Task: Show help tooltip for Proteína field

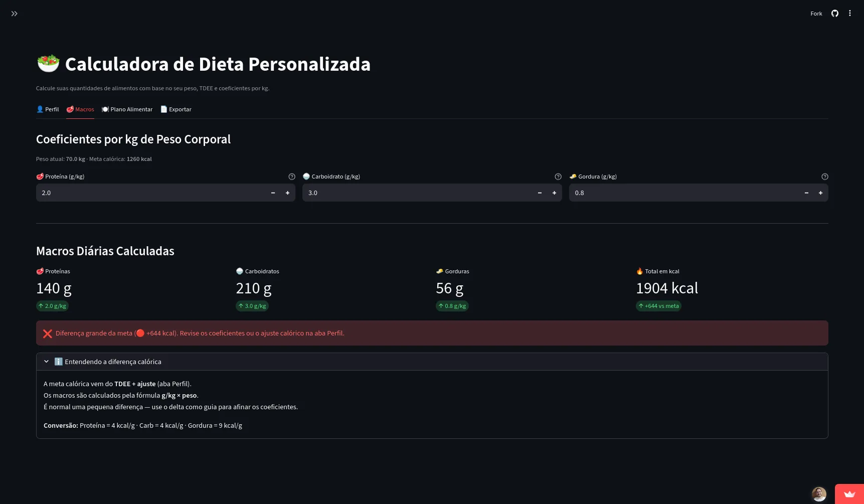Action: click(x=292, y=177)
